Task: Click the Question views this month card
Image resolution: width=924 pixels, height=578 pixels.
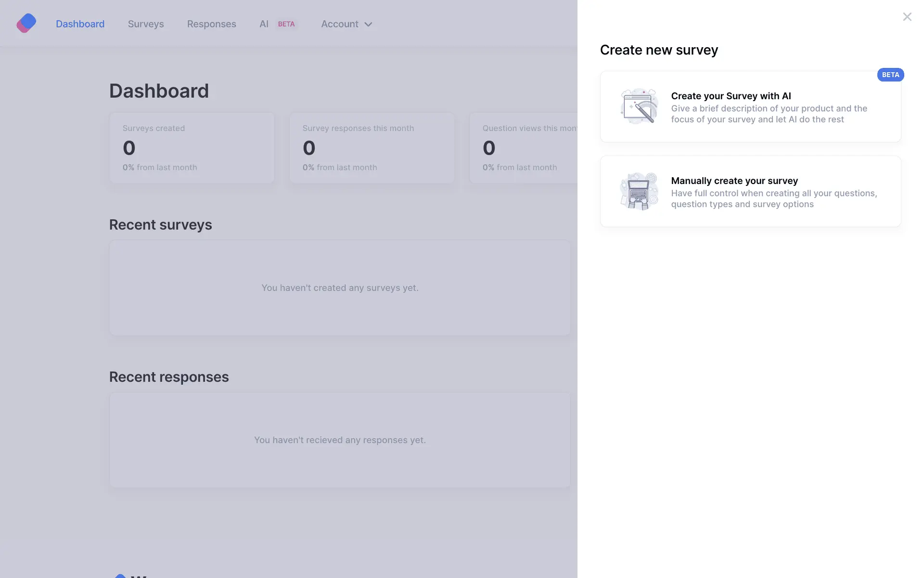Action: tap(524, 148)
